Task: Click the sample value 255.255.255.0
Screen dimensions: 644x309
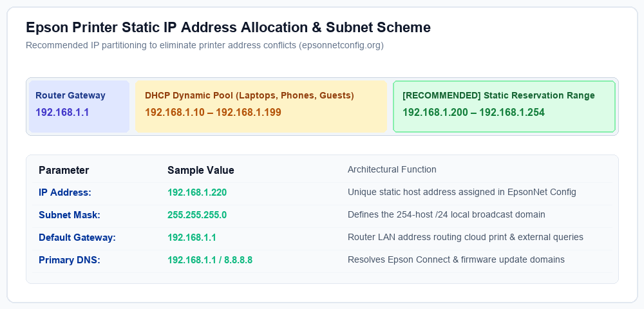Action: click(197, 214)
